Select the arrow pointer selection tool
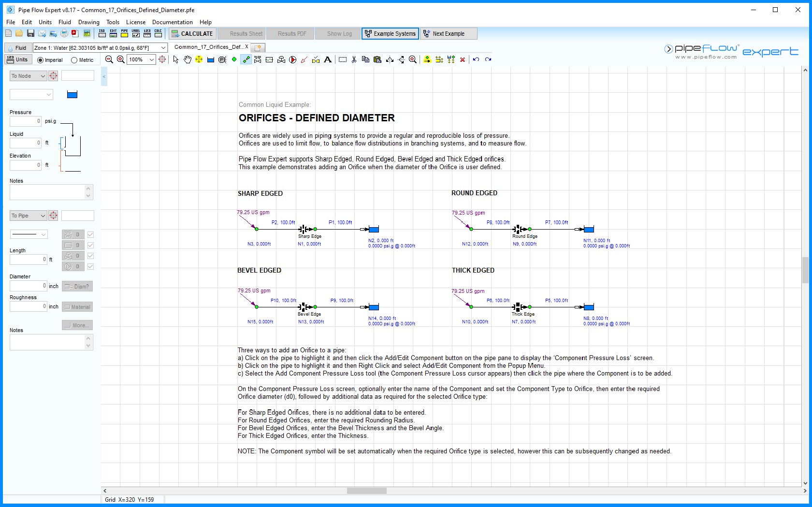Viewport: 812px width, 507px height. [175, 59]
